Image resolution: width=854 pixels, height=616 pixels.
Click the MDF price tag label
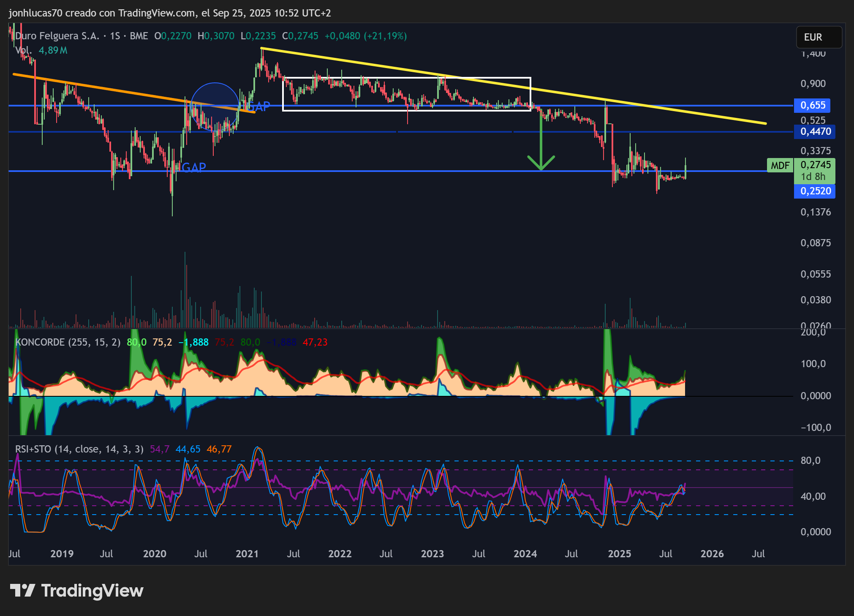pyautogui.click(x=780, y=165)
